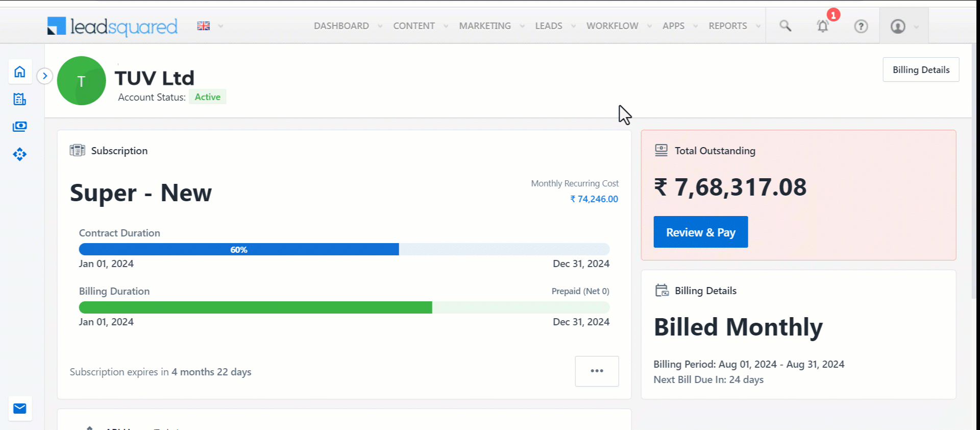The image size is (980, 430).
Task: Click the Super - New plan name
Action: click(x=141, y=193)
